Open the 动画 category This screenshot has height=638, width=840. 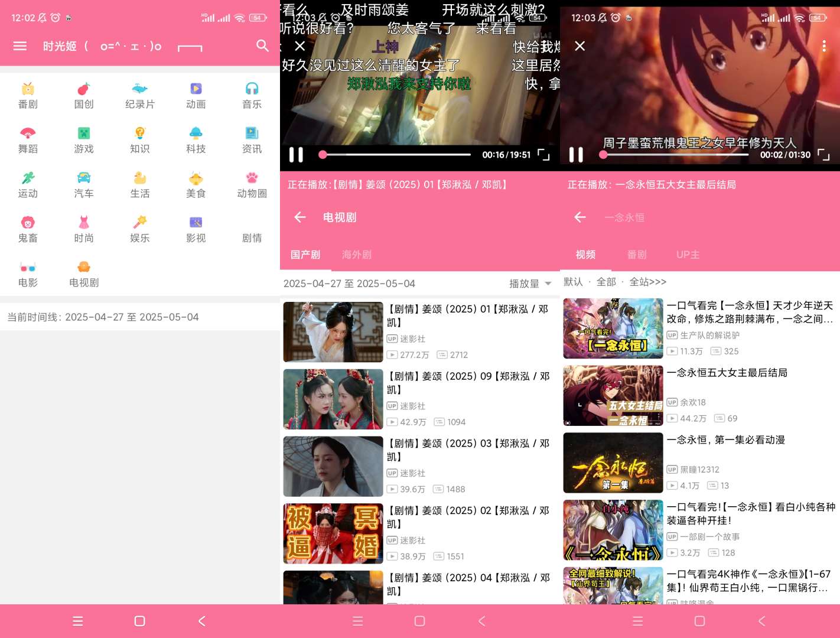(196, 96)
